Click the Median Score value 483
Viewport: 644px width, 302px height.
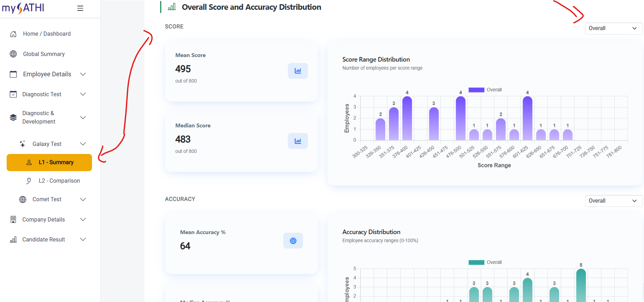[x=183, y=139]
